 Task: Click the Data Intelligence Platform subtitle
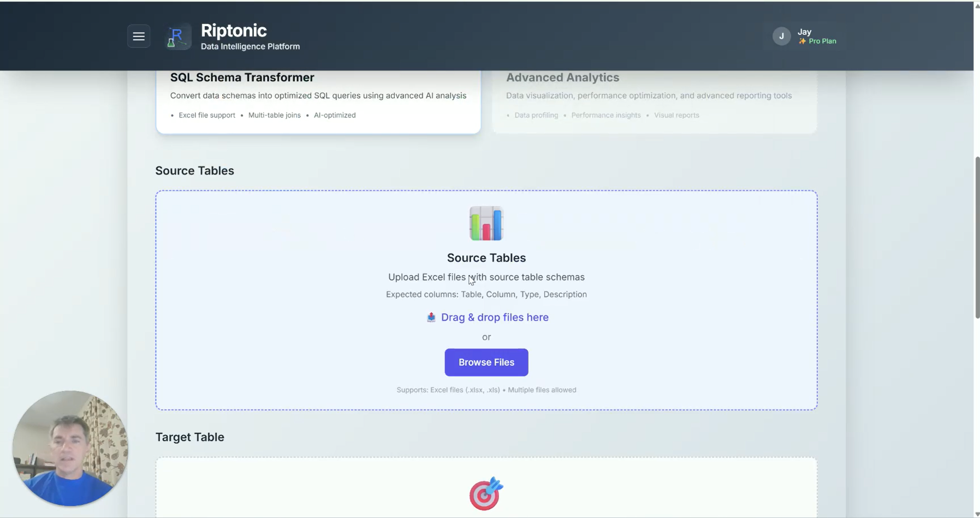(250, 47)
